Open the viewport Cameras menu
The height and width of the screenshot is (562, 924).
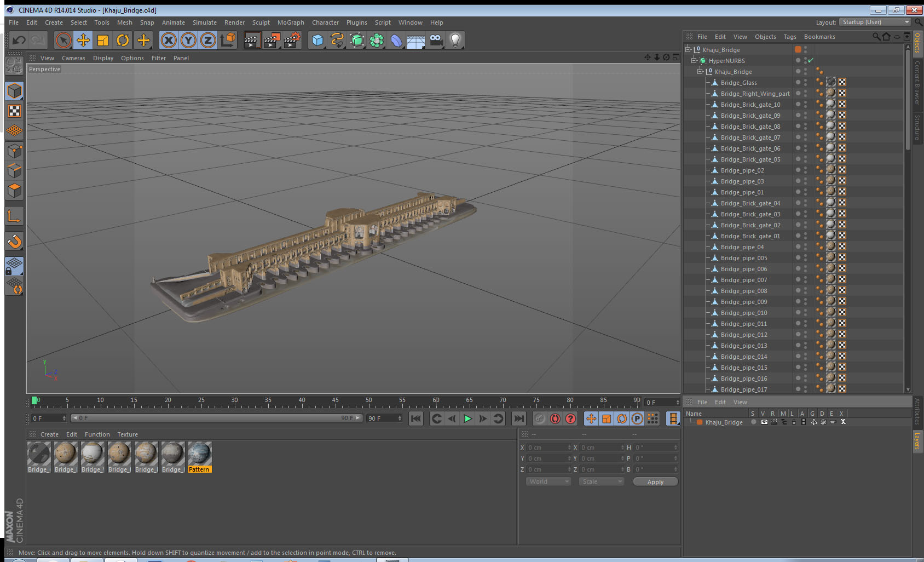pyautogui.click(x=73, y=58)
